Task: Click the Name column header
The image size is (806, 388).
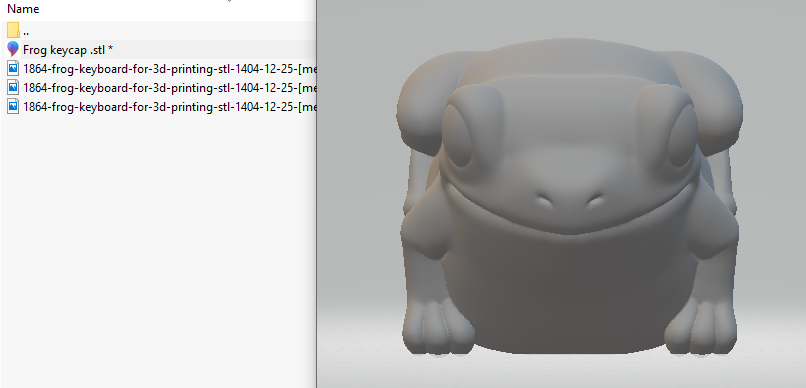Action: [x=23, y=9]
